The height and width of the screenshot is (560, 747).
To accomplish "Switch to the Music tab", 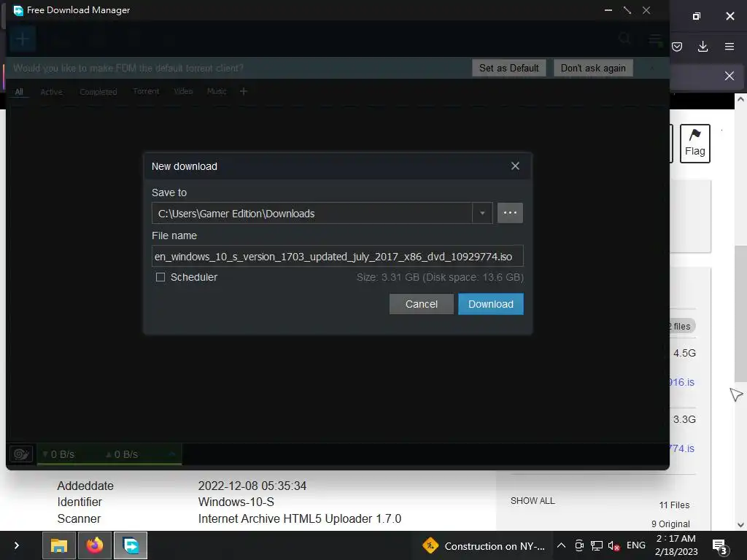I will click(x=217, y=91).
